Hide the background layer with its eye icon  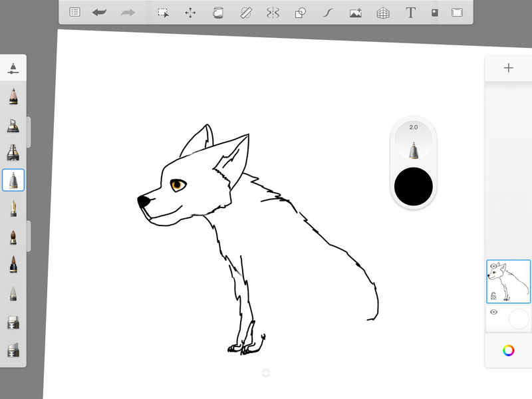[493, 313]
